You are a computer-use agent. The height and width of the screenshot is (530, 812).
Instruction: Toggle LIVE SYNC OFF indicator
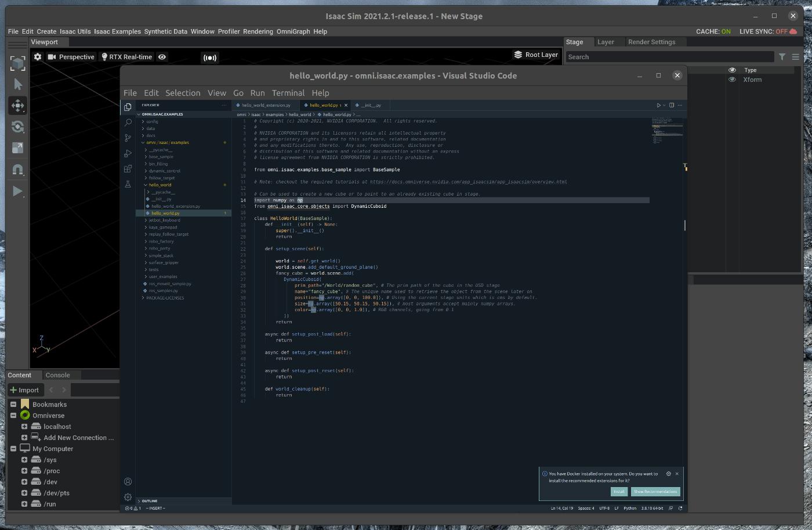[768, 31]
